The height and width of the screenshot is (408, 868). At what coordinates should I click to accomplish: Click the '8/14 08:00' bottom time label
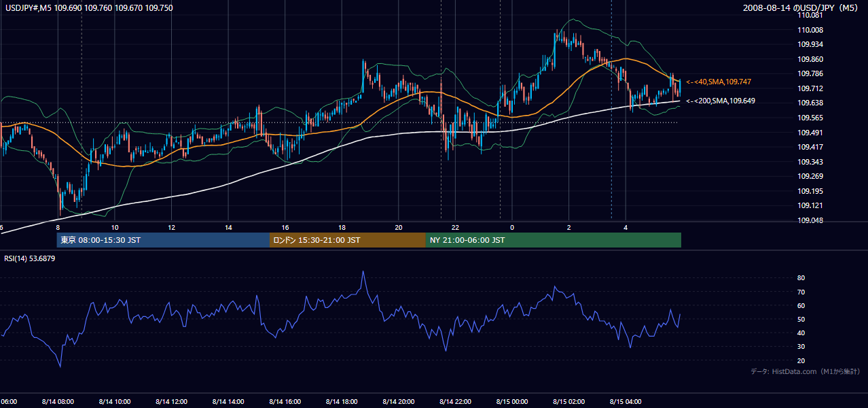click(x=58, y=401)
